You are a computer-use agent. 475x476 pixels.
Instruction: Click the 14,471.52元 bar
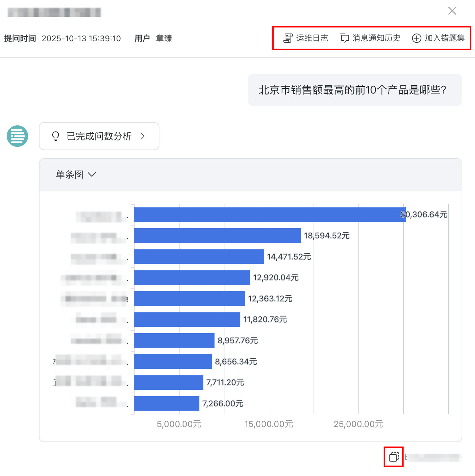pos(199,257)
